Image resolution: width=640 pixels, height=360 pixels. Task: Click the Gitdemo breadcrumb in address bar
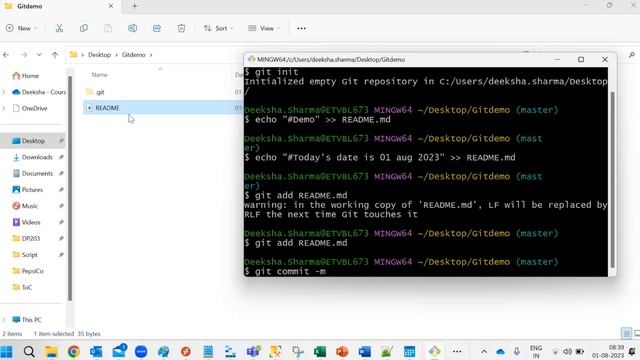click(x=133, y=55)
